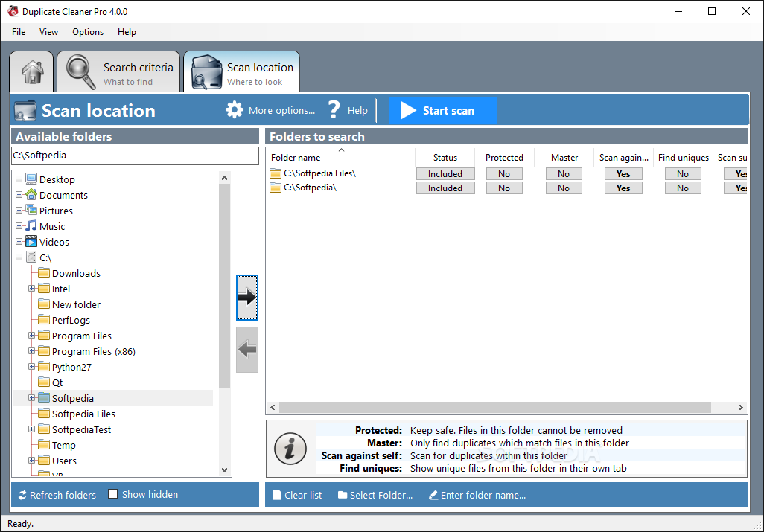Expand the Users folder node
This screenshot has height=532, width=764.
point(32,460)
